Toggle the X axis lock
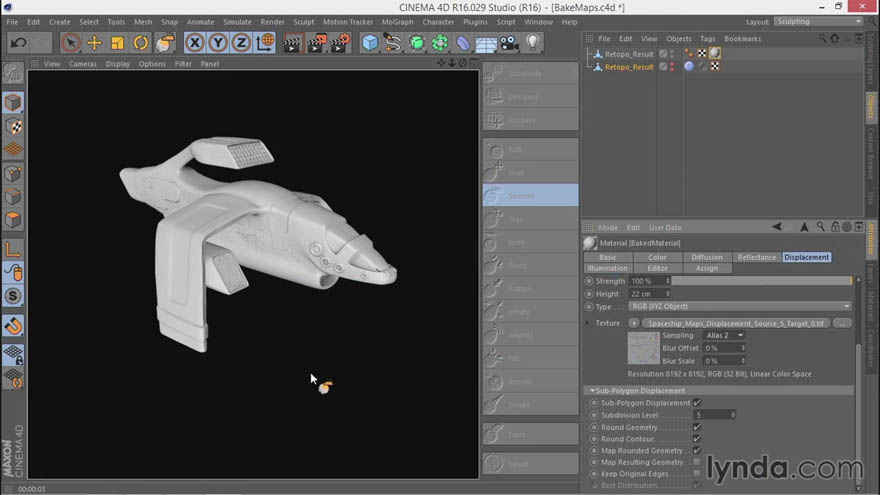Screen dimensions: 880x495 (194, 43)
